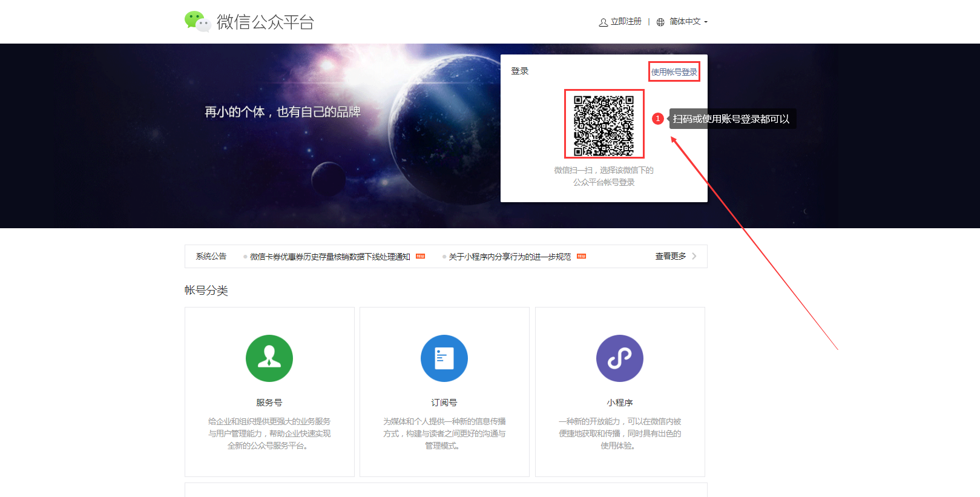Open the 简体中文 language dropdown
The width and height of the screenshot is (980, 497).
pos(689,22)
